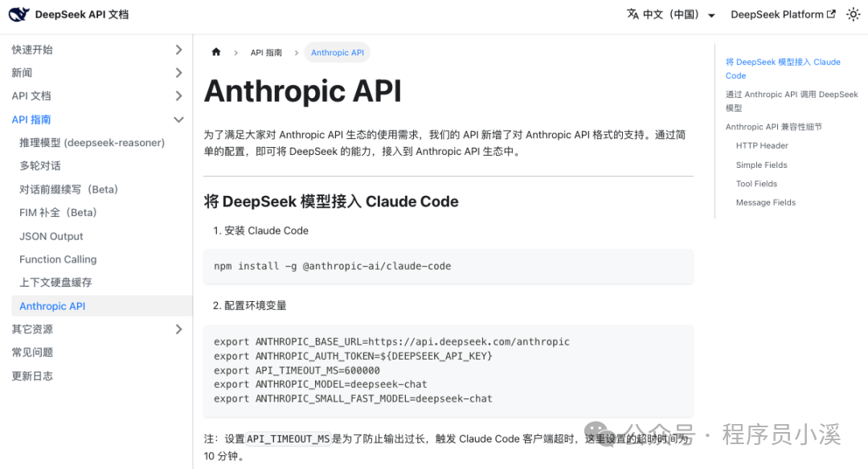Screen dimensions: 868x469
Task: Open 更新日志 in the sidebar
Action: click(32, 376)
